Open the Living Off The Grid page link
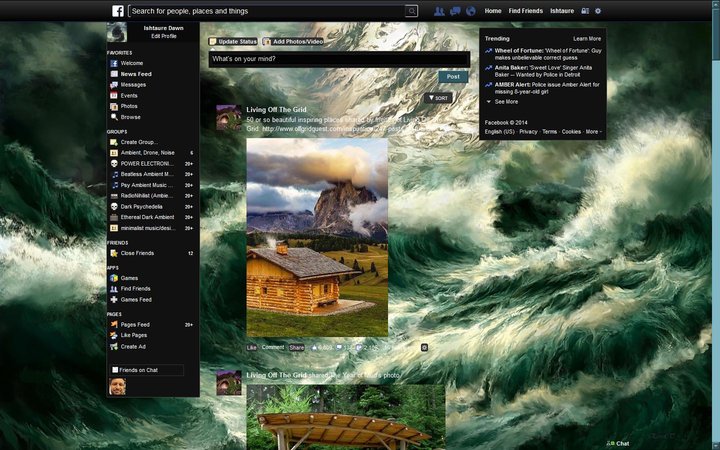The height and width of the screenshot is (450, 720). tap(276, 110)
